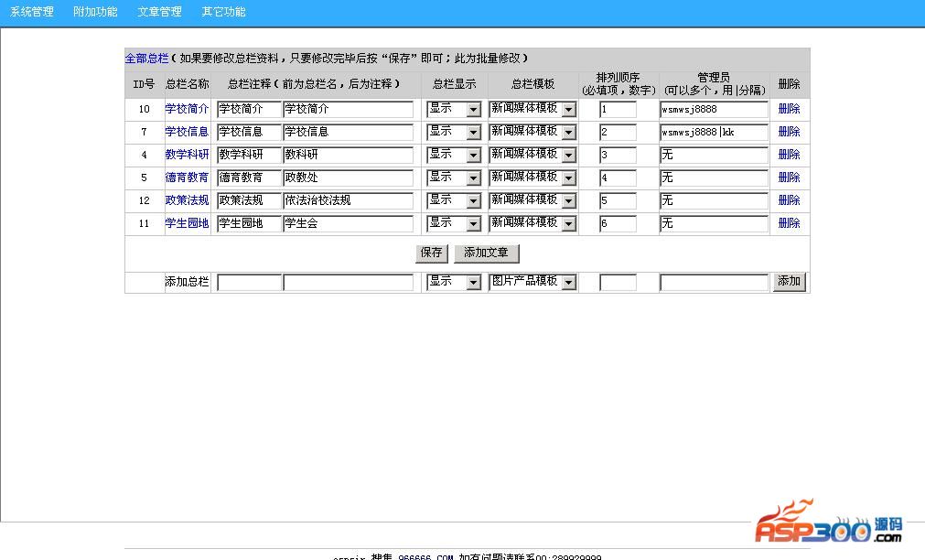Expand display dropdown for 学校简介 row
The image size is (925, 560).
pos(473,110)
